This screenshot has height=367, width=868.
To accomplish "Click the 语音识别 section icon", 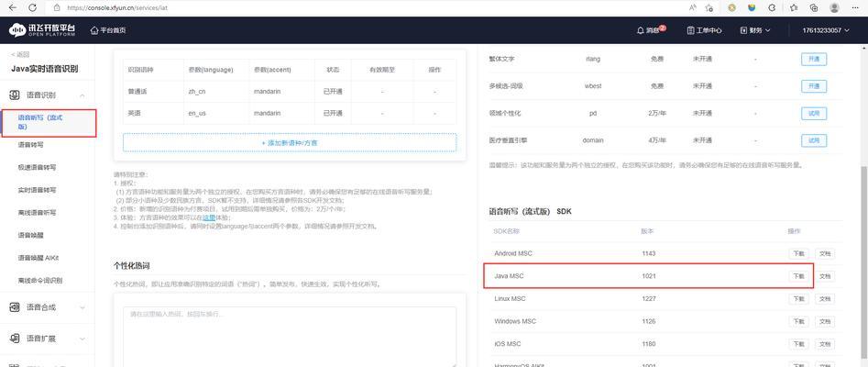I will point(15,95).
